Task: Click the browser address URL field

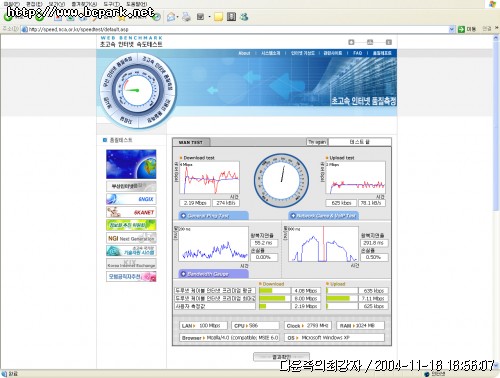Action: (x=238, y=29)
